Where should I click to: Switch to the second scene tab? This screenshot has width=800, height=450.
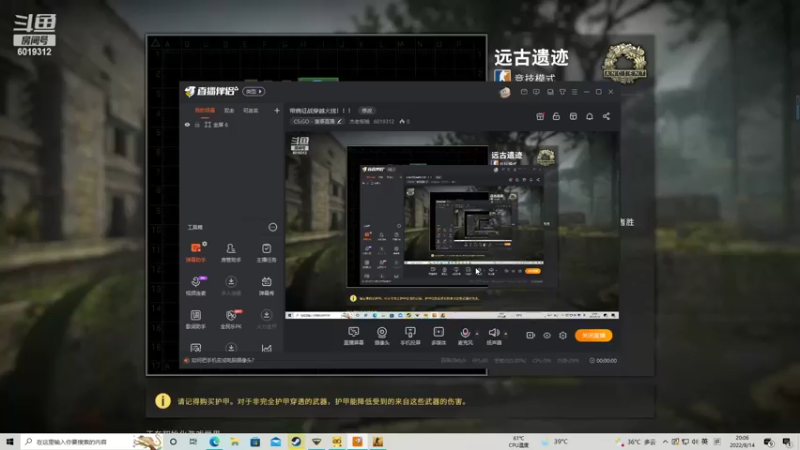click(x=229, y=111)
